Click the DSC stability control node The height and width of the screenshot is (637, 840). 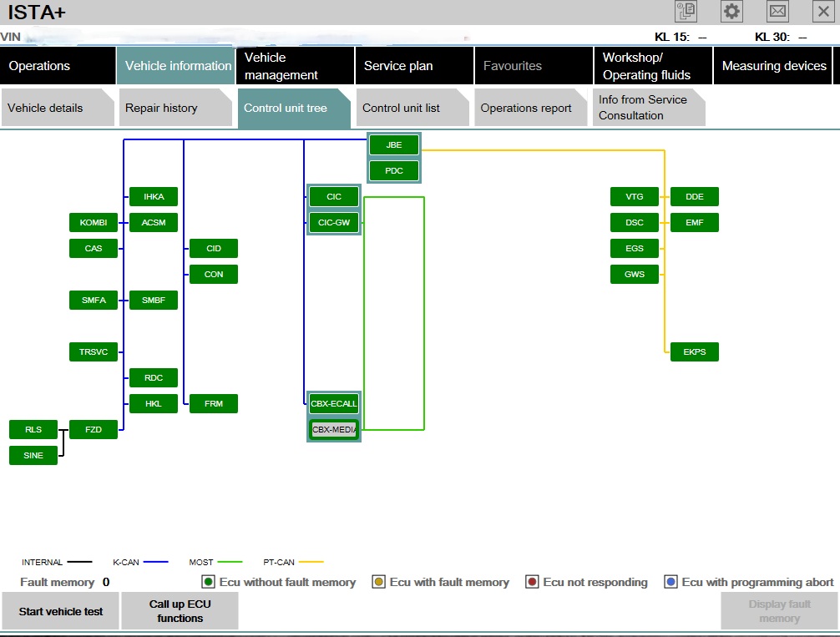point(635,223)
